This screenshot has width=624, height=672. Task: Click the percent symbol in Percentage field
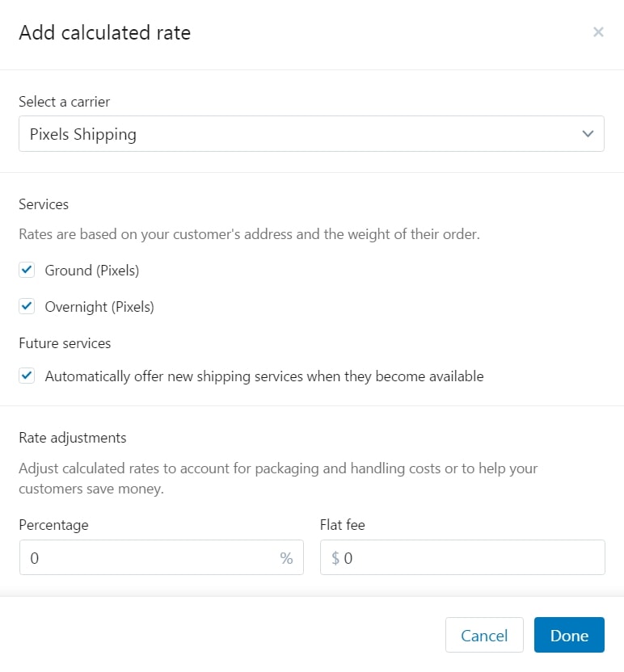(x=286, y=558)
